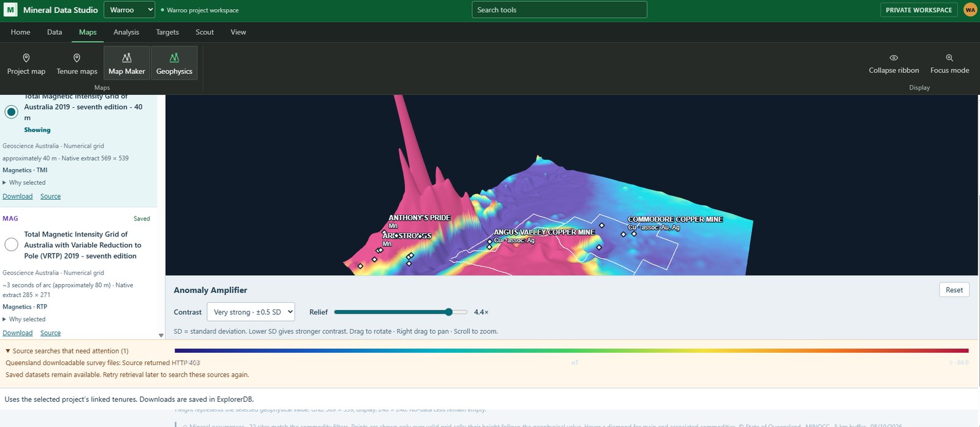Download the VRTP 2019 dataset
Image resolution: width=980 pixels, height=427 pixels.
coord(18,333)
